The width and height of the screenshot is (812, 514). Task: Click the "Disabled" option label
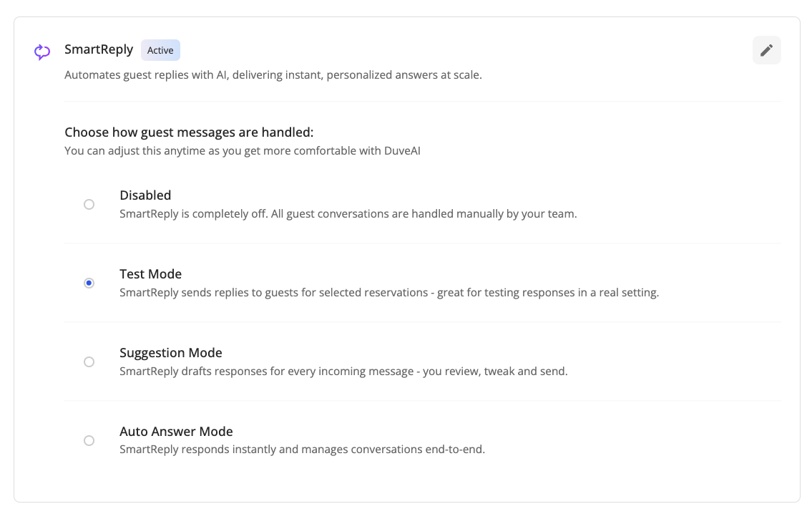tap(145, 195)
